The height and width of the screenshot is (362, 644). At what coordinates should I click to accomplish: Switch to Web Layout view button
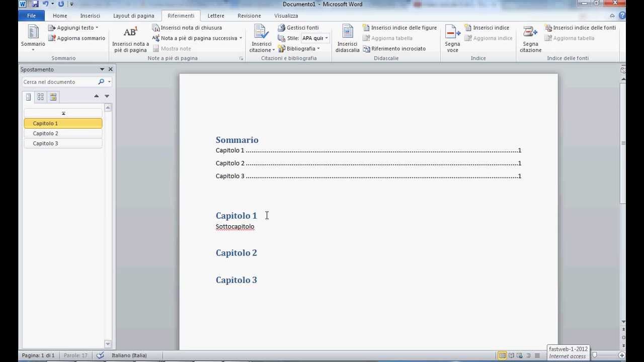[x=520, y=355]
